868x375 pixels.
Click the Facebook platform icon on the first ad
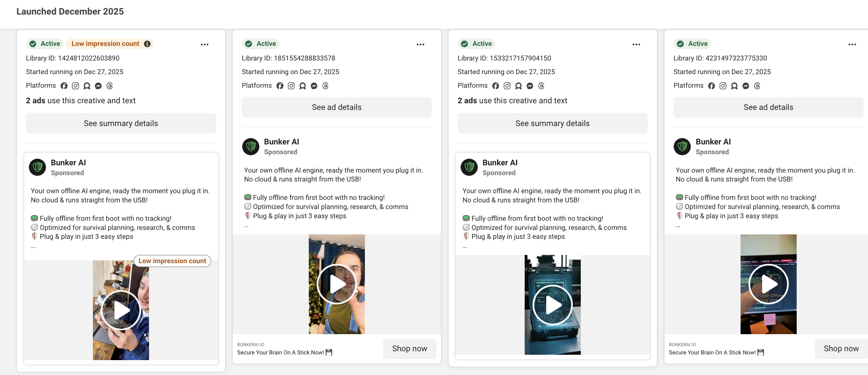[64, 86]
